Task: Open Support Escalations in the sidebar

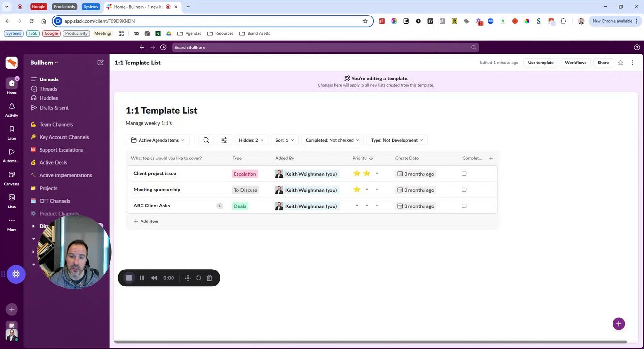Action: tap(61, 150)
